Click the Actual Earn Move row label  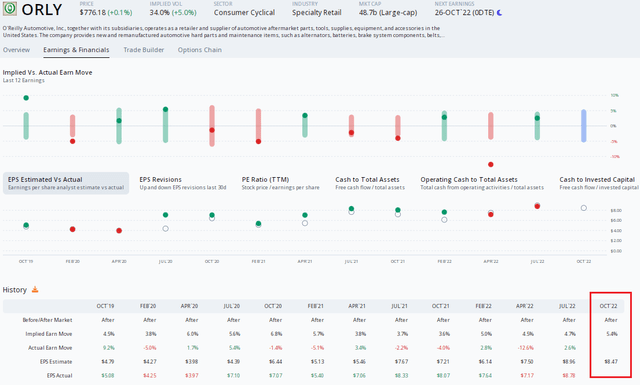(50, 348)
